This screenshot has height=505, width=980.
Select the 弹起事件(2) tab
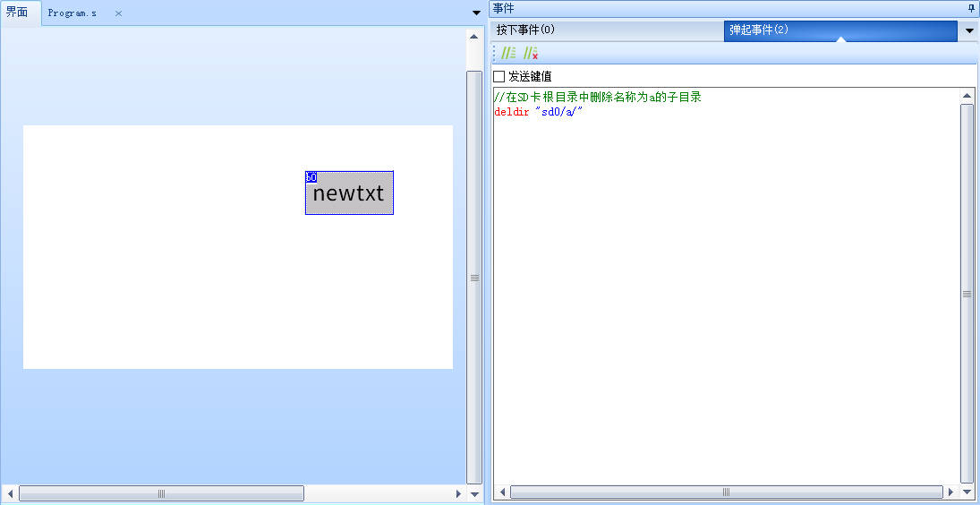click(759, 30)
